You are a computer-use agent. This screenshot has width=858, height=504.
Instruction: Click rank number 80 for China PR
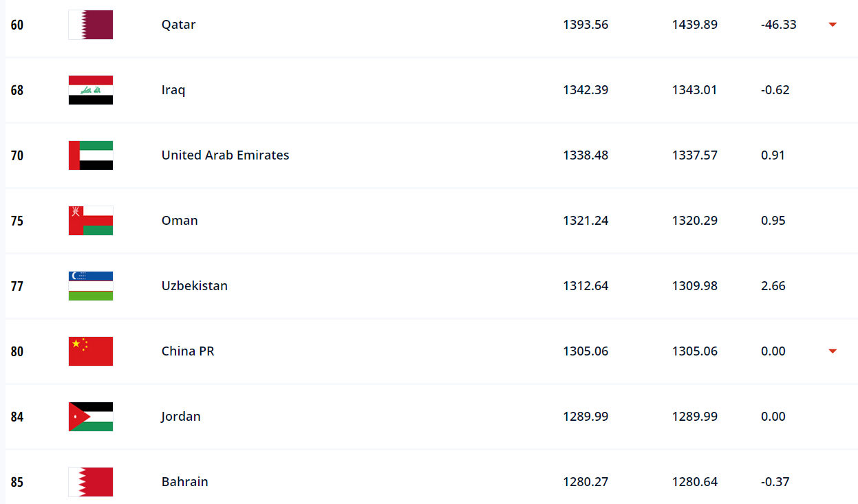(x=17, y=351)
